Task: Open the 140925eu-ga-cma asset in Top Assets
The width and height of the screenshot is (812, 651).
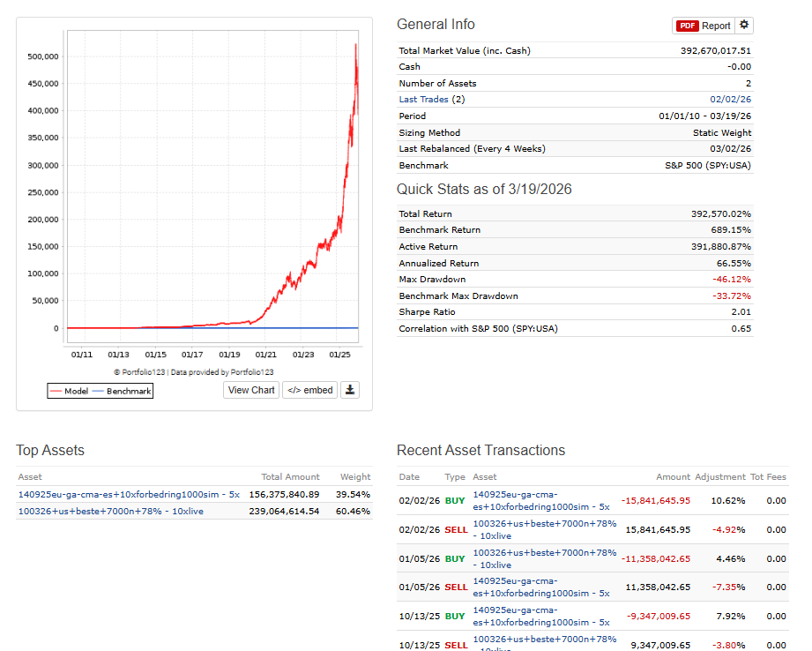Action: (x=129, y=494)
